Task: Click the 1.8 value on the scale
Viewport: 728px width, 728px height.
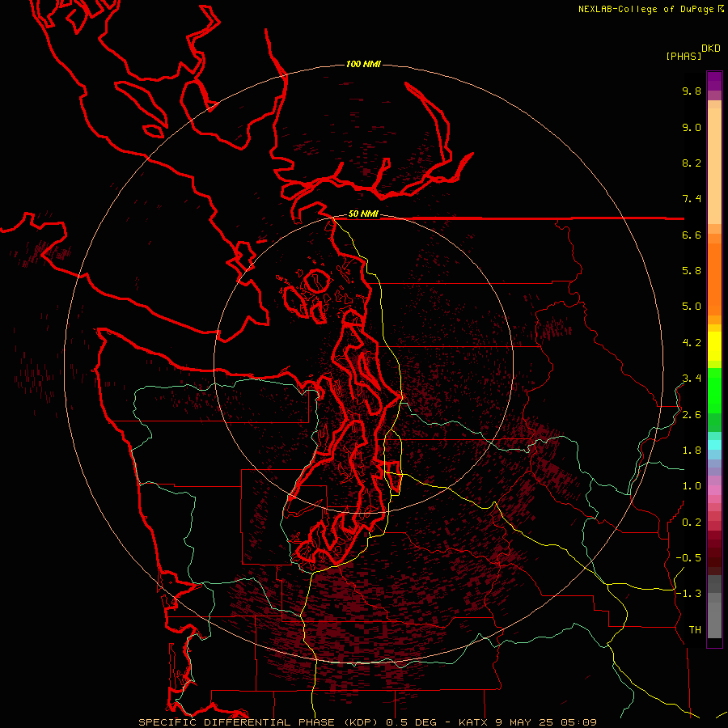Action: click(692, 451)
